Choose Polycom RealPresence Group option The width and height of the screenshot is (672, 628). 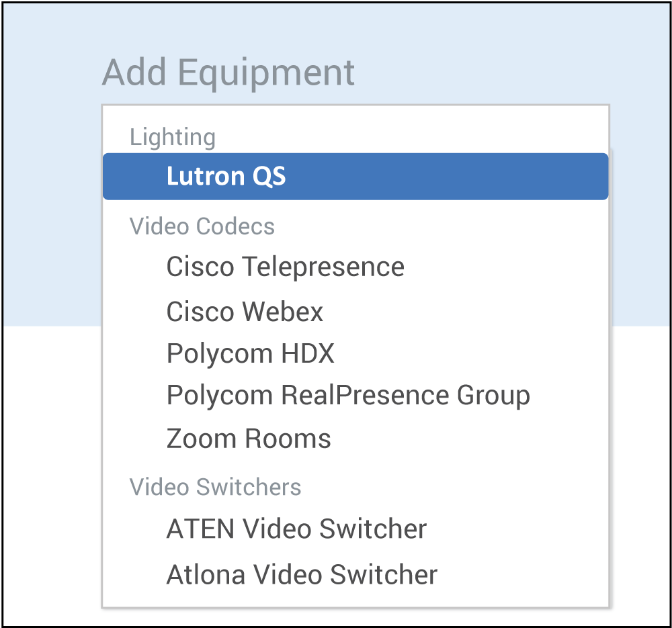point(348,396)
